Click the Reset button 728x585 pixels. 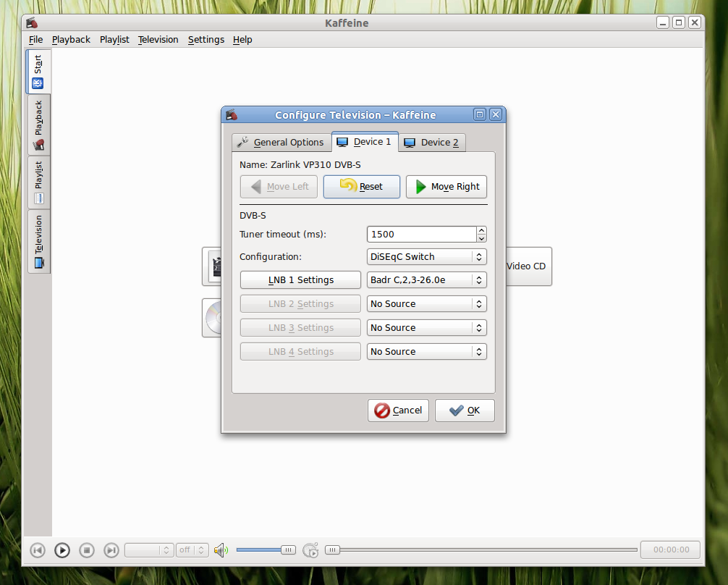pyautogui.click(x=362, y=187)
